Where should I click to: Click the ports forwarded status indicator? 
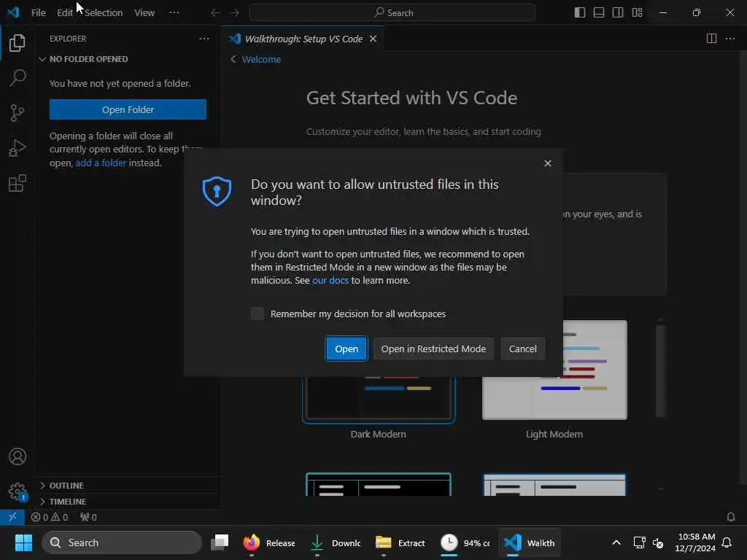coord(88,517)
